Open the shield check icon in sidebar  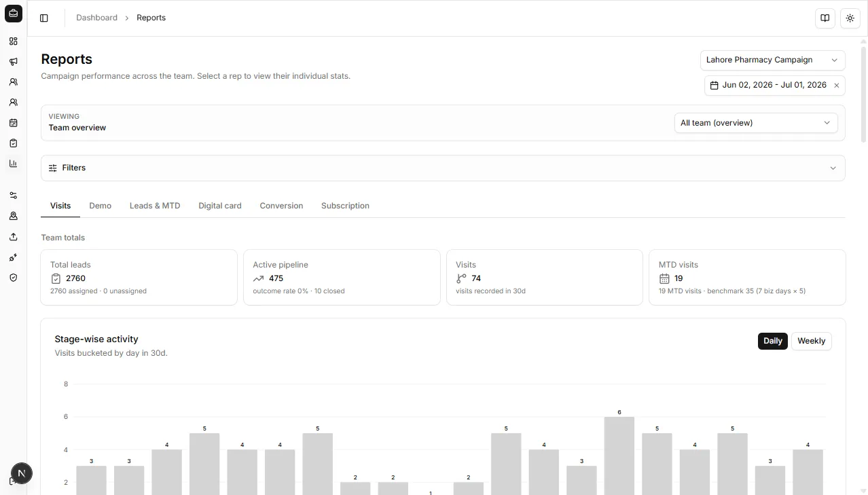14,278
